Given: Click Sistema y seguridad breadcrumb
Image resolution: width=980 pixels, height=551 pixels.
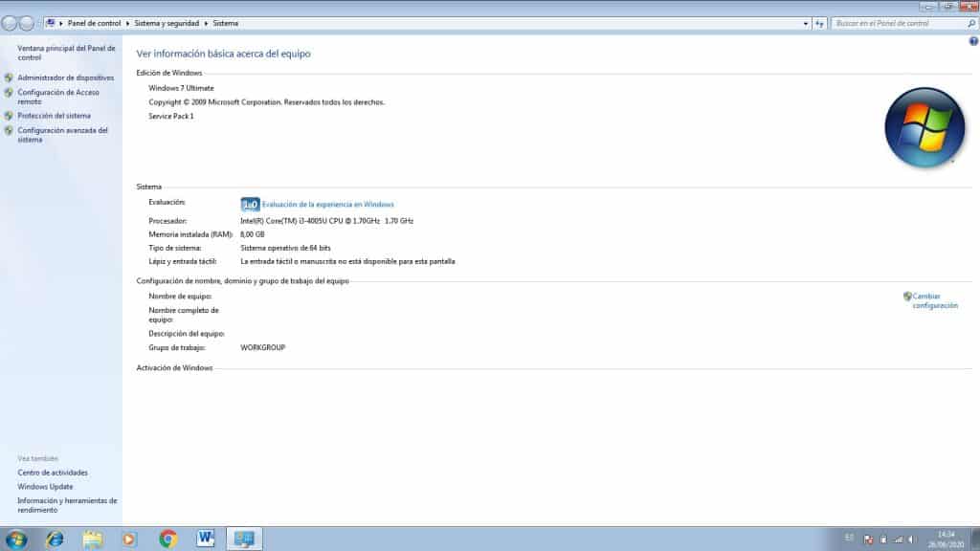Looking at the screenshot, I should 167,23.
